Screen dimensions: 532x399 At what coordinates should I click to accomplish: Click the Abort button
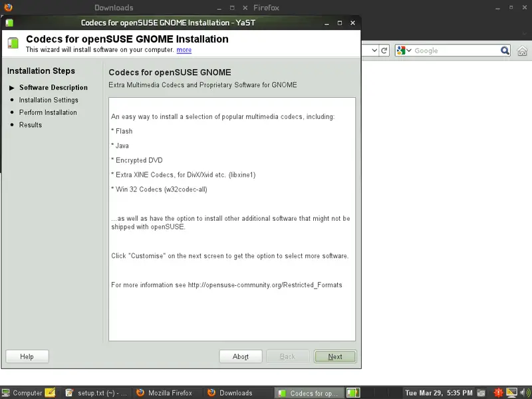(241, 356)
